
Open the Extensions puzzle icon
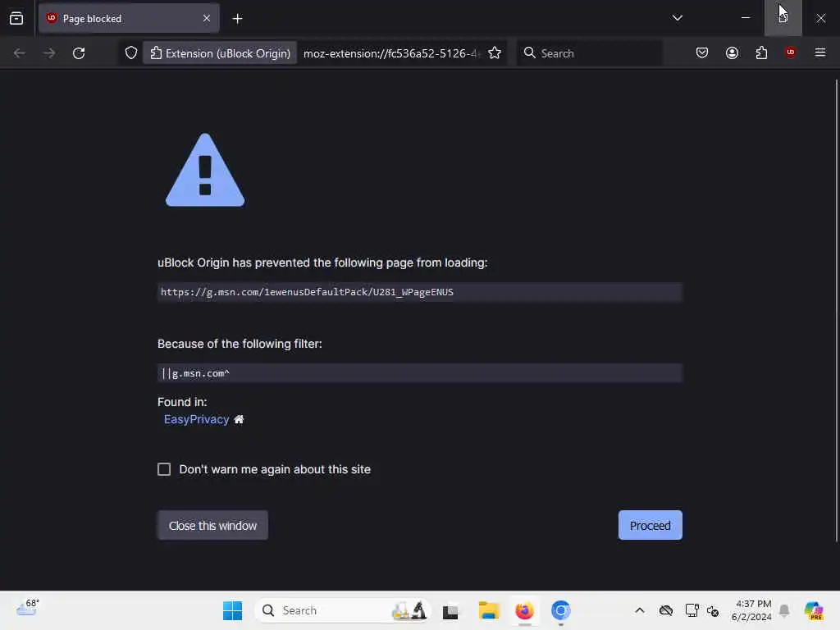[761, 52]
